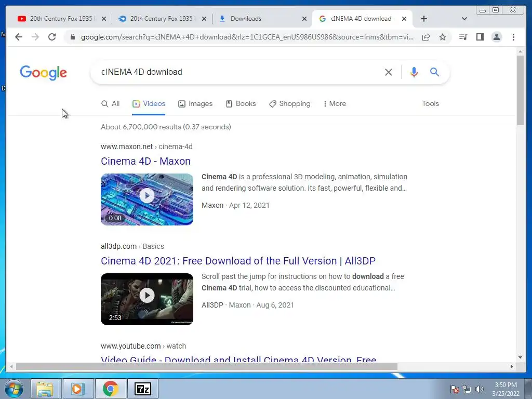Viewport: 532px width, 399px height.
Task: Select the Shopping search category
Action: [x=290, y=104]
